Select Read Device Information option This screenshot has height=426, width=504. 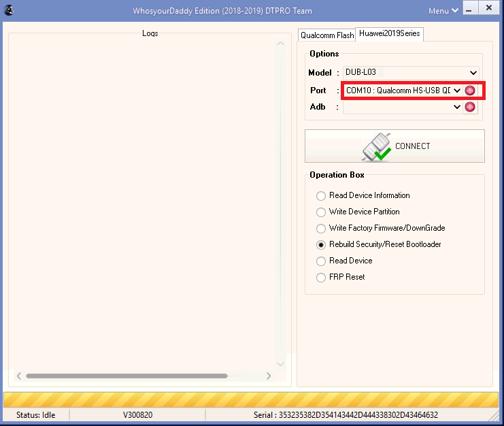(363, 195)
